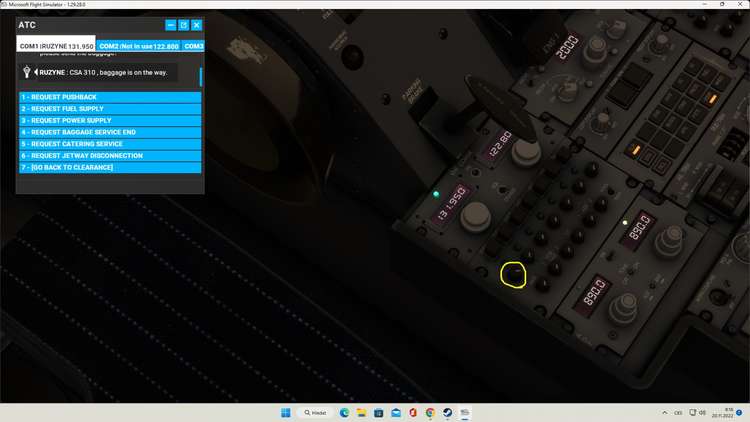Open the taskbar clock and date
This screenshot has width=750, height=422.
[722, 412]
